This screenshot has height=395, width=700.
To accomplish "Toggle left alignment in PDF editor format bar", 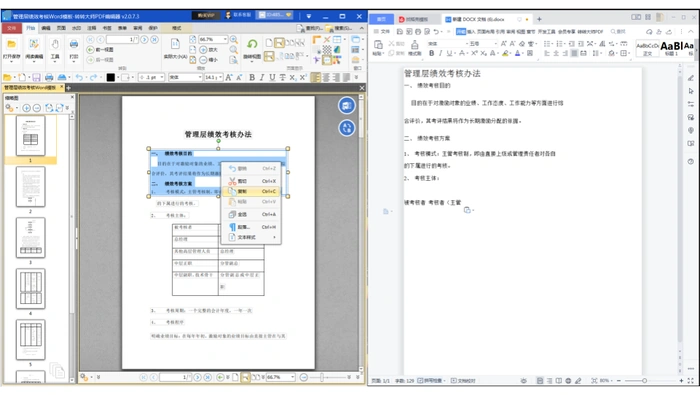I will click(x=316, y=78).
